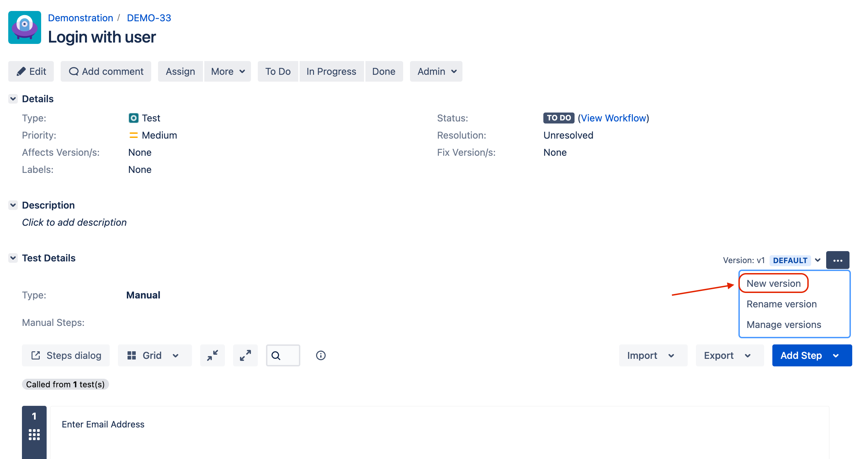Screen dimensions: 868x459
Task: Click the collapse steps icon
Action: tap(212, 355)
